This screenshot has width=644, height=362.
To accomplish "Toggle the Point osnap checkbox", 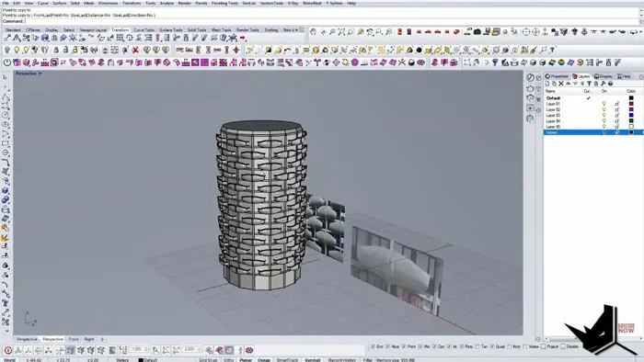I will [x=403, y=346].
